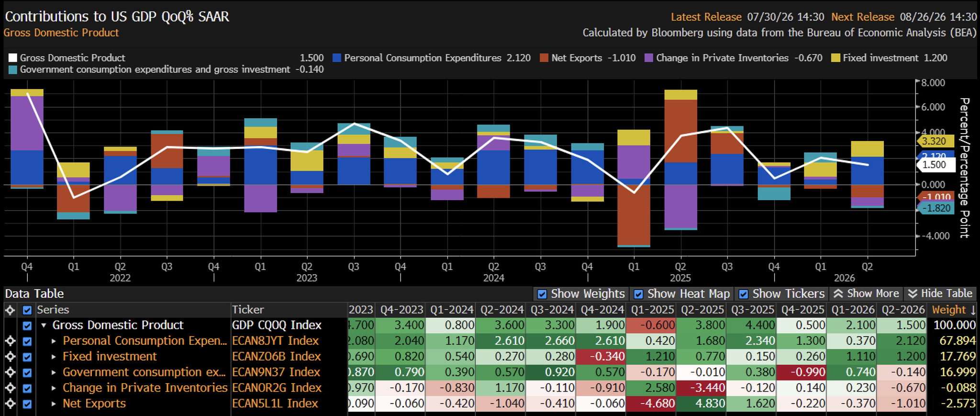Image resolution: width=980 pixels, height=416 pixels.
Task: Expand the Net Exports row
Action: pyautogui.click(x=54, y=404)
